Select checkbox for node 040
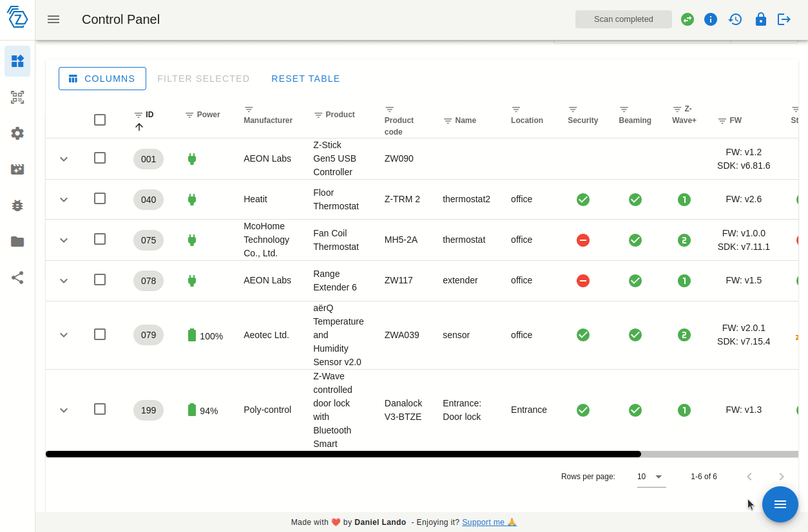Screen dimensions: 808x532 100,198
